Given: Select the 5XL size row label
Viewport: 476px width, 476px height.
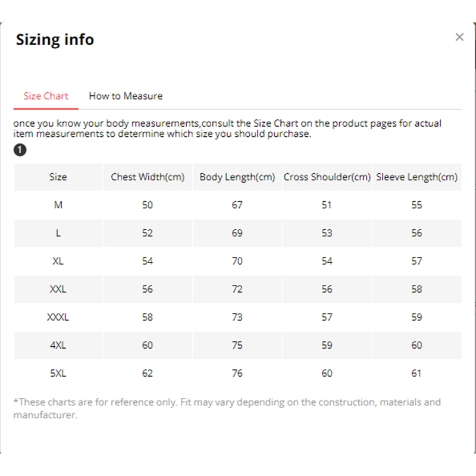Looking at the screenshot, I should point(58,373).
